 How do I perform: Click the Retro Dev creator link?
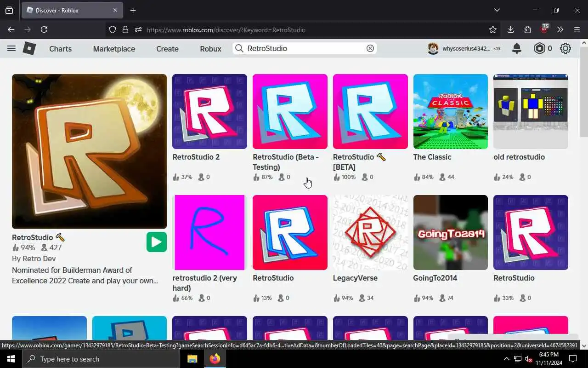point(39,259)
